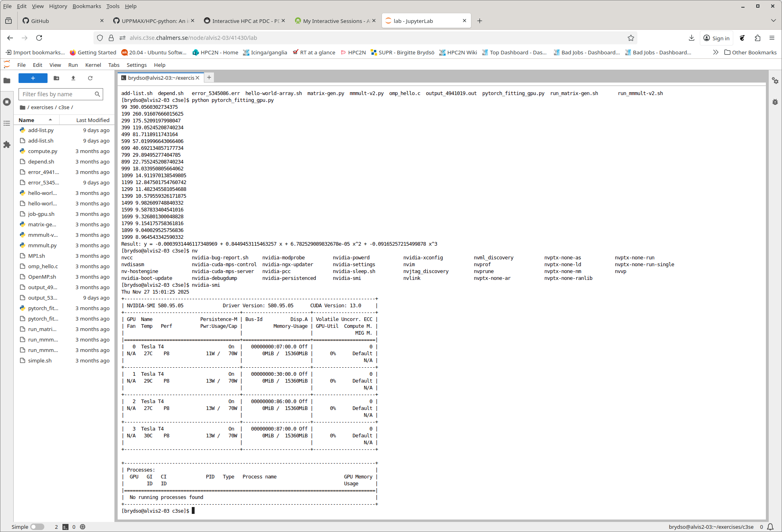
Task: Open the debugger bug icon panel
Action: tap(775, 102)
